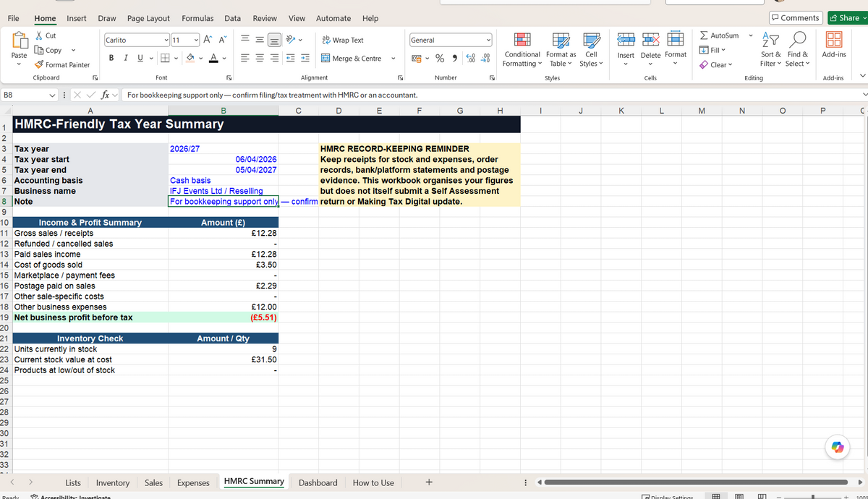This screenshot has width=868, height=499.
Task: Open the Formulas ribbon tab
Action: click(197, 18)
